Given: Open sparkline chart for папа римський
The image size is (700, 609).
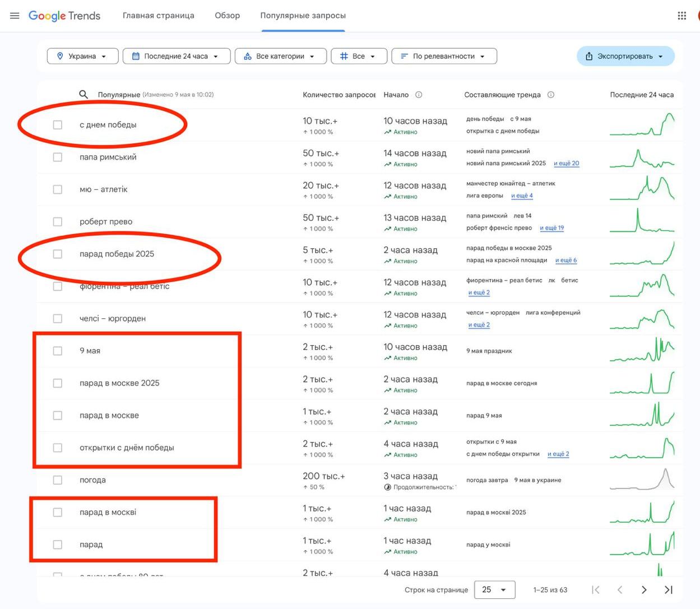Looking at the screenshot, I should tap(642, 157).
